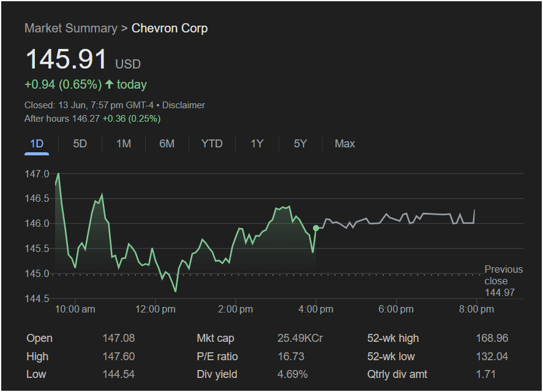This screenshot has height=392, width=543.
Task: Click the Low value 144.54
Action: (118, 374)
